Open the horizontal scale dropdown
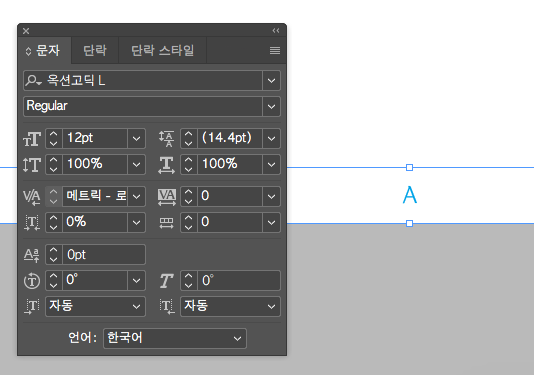Image resolution: width=534 pixels, height=375 pixels. [x=271, y=165]
